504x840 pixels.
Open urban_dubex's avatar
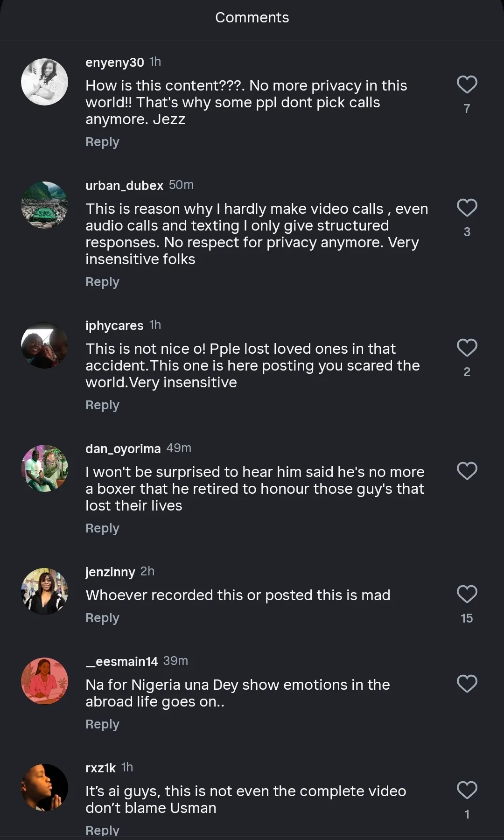(45, 205)
